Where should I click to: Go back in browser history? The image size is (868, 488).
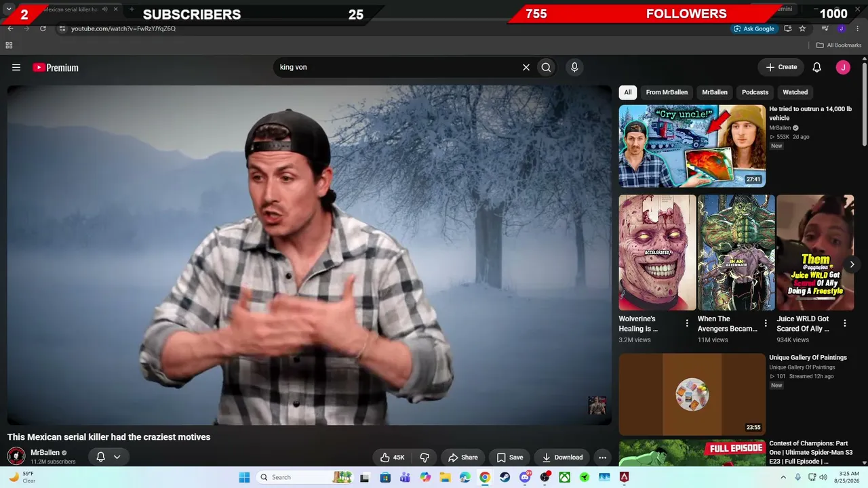[x=10, y=28]
